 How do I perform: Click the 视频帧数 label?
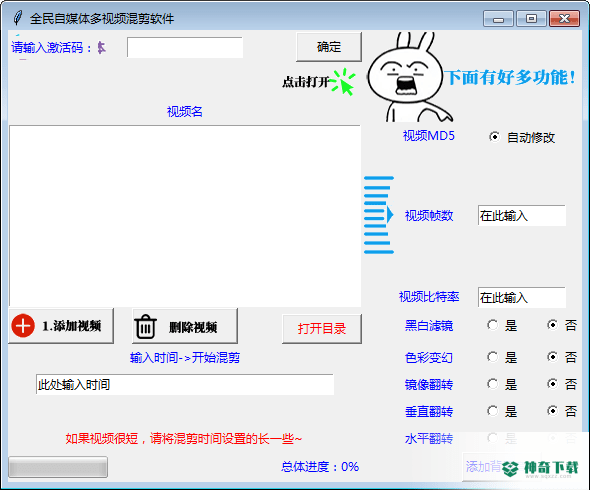(429, 216)
